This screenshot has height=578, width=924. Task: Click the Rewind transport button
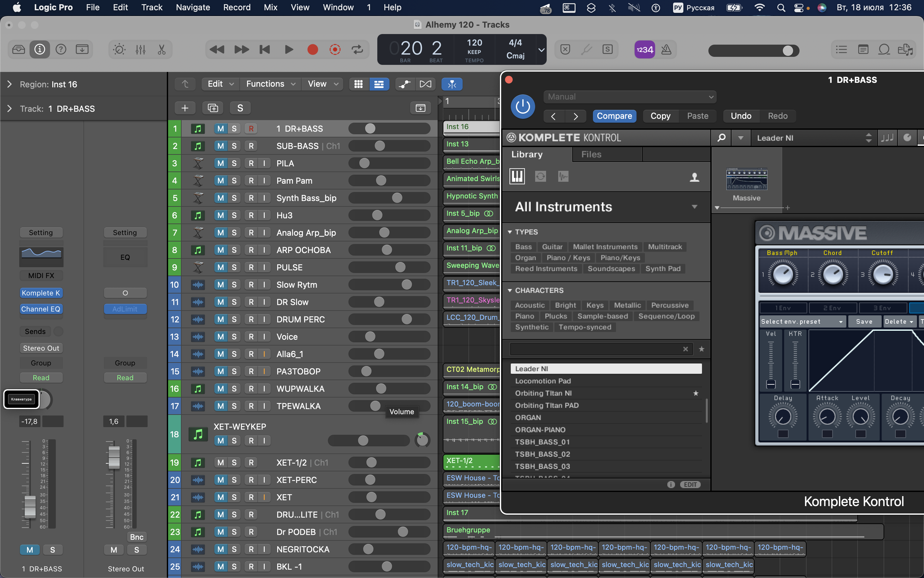point(217,50)
